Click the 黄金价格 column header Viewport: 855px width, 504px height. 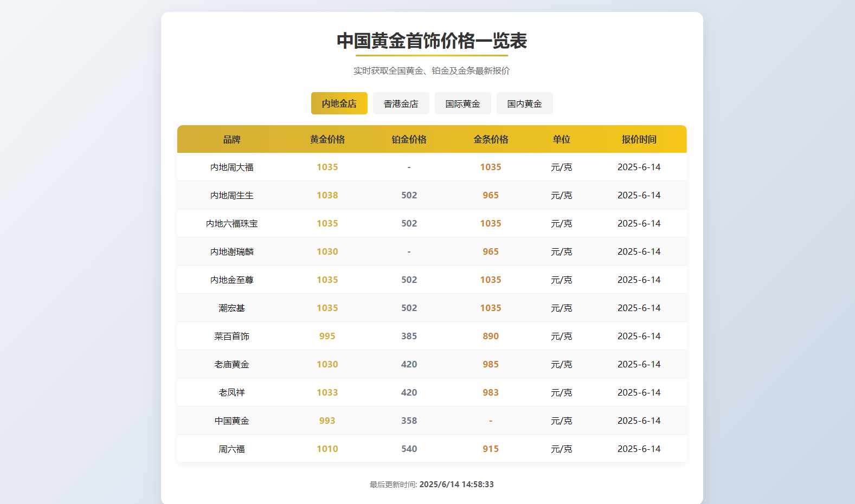[327, 139]
